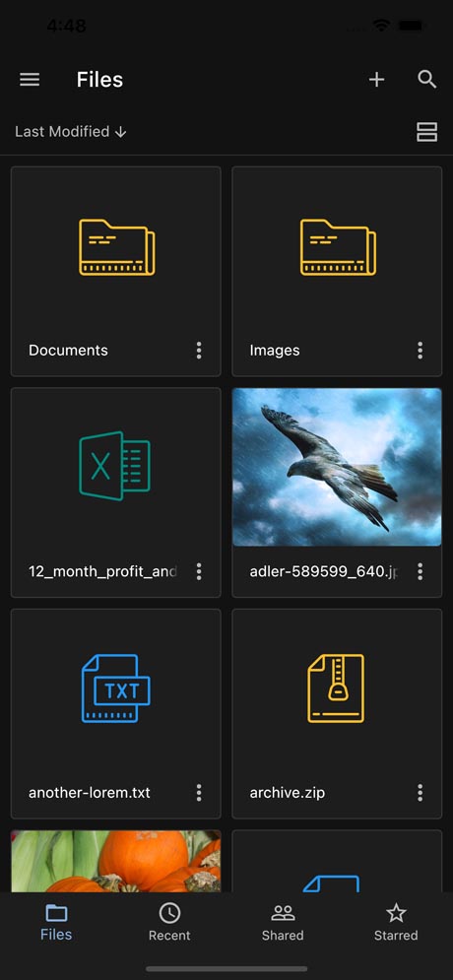Screen dimensions: 453x980
Task: Open another-lorem.txt text file
Action: tap(115, 714)
